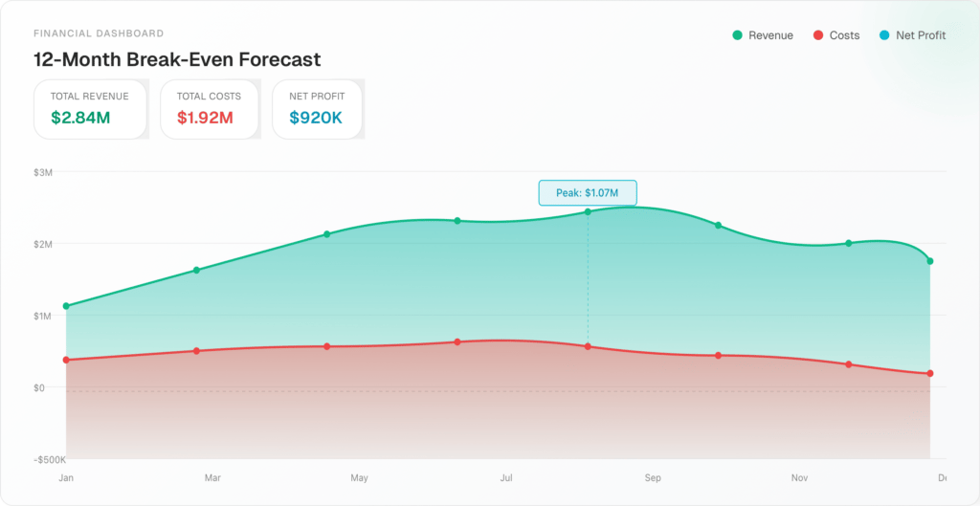Screen dimensions: 980x506
Task: Click the last costs point at chart's right edge
Action: [x=930, y=374]
